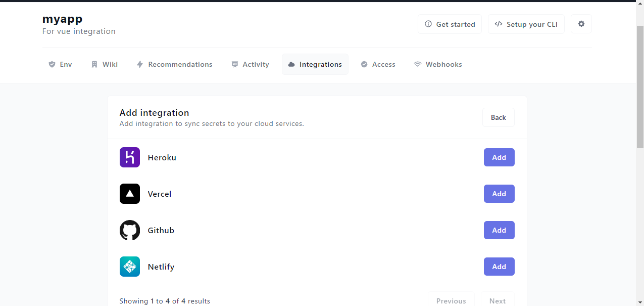Image resolution: width=644 pixels, height=306 pixels.
Task: Click the vertical page scrollbar thumb
Action: coord(640,86)
